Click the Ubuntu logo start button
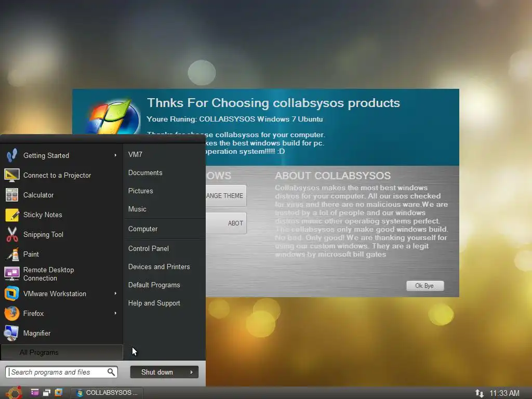The image size is (532, 399). (x=14, y=393)
